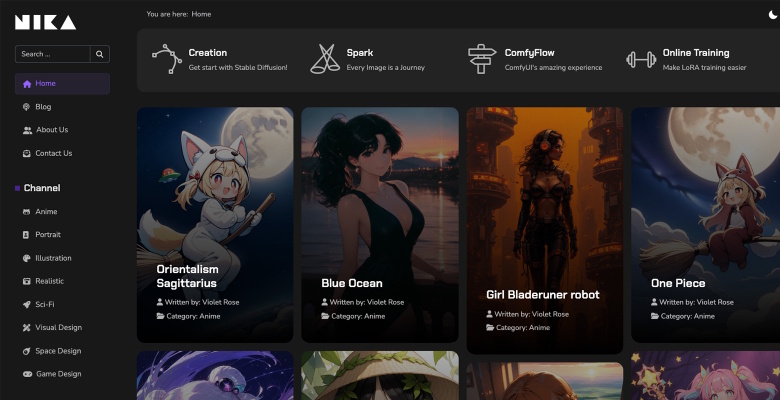The image size is (780, 400).
Task: Click the Portrait channel icon
Action: [x=26, y=235]
